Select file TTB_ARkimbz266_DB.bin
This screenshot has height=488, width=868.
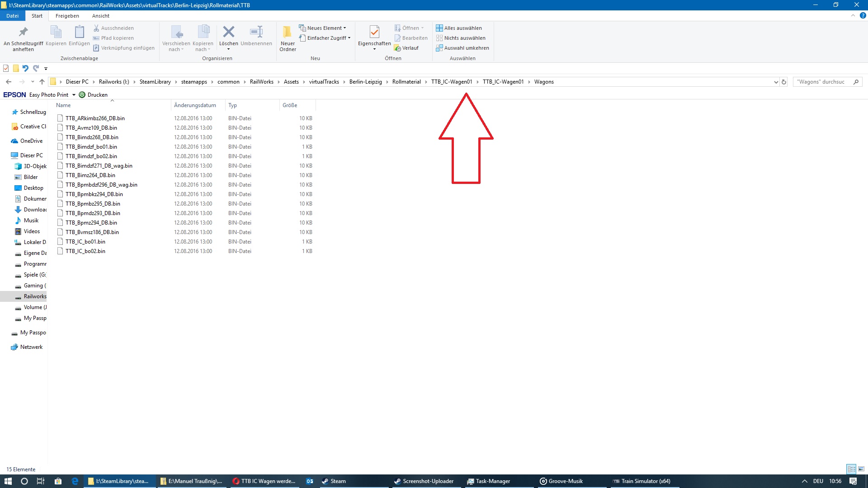(95, 118)
